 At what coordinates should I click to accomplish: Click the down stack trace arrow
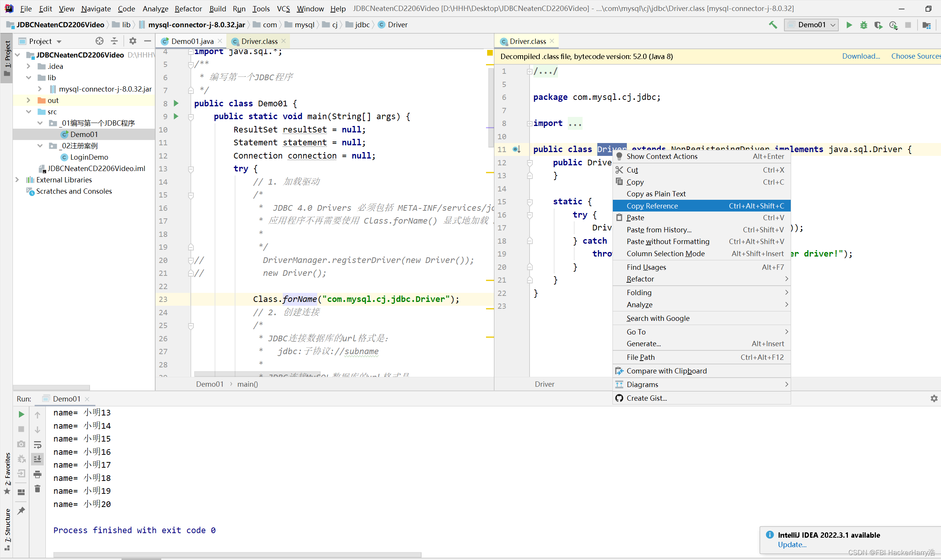pyautogui.click(x=37, y=430)
